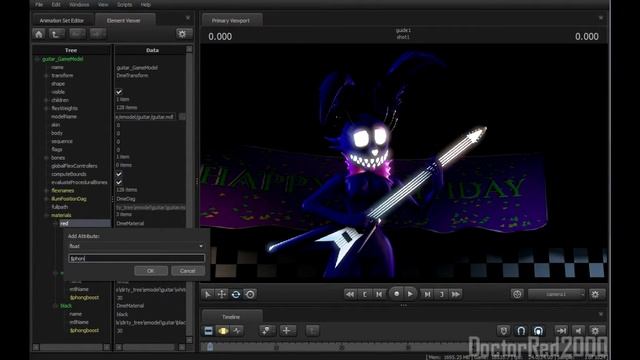Jump to last frame with fast-forward button

[456, 294]
